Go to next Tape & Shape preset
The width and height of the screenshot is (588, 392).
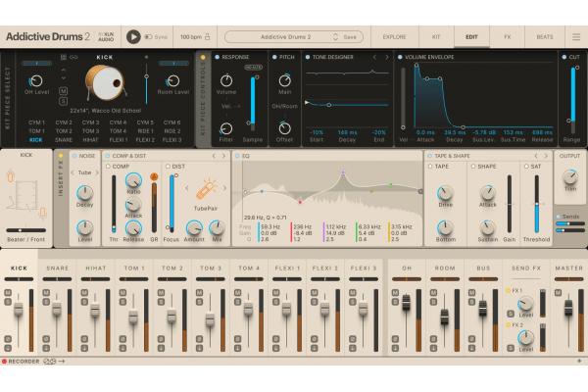(546, 156)
